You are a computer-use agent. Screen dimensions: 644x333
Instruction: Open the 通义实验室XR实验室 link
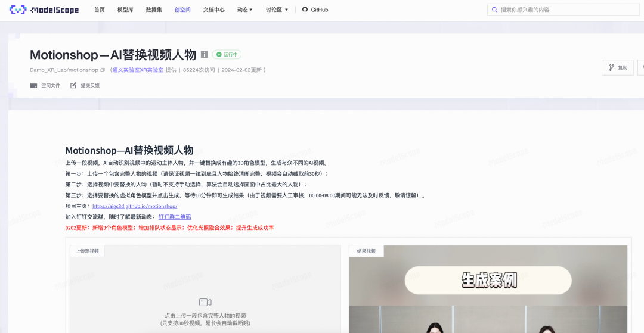click(x=138, y=70)
